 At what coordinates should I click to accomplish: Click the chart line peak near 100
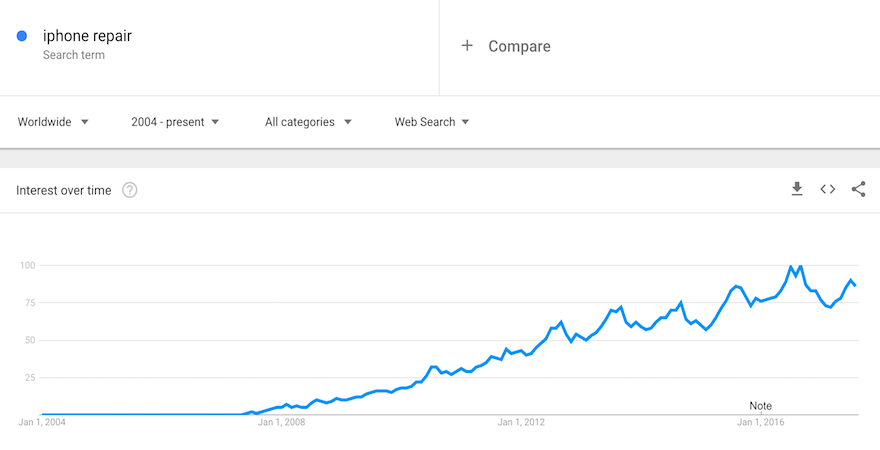point(800,266)
